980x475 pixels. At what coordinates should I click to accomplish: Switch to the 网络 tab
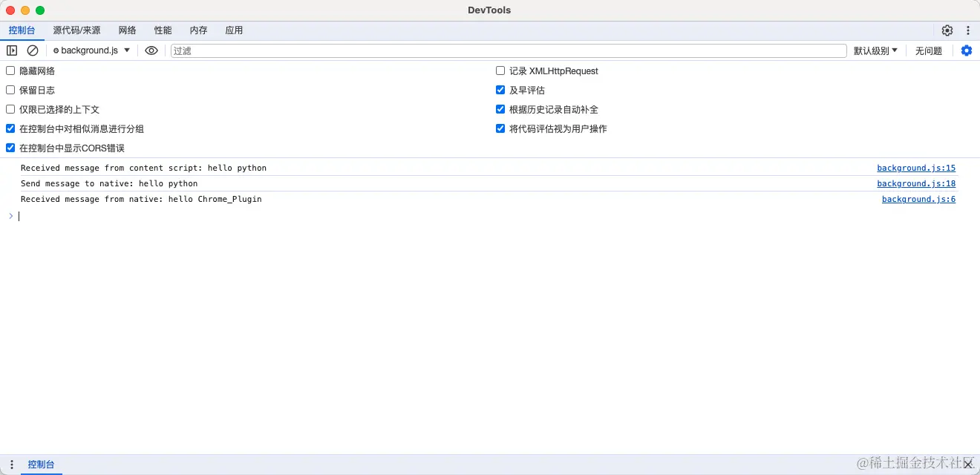[x=128, y=30]
